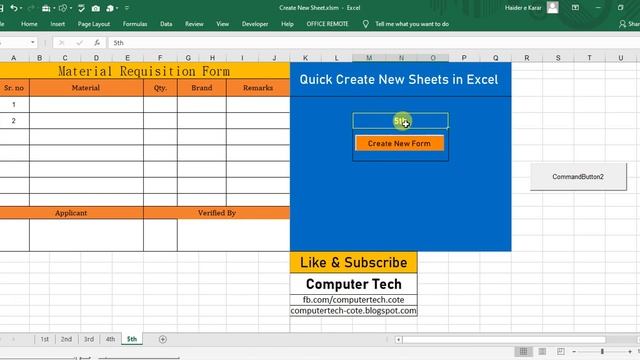Click the Brand header cell
This screenshot has width=640, height=360.
coord(202,88)
